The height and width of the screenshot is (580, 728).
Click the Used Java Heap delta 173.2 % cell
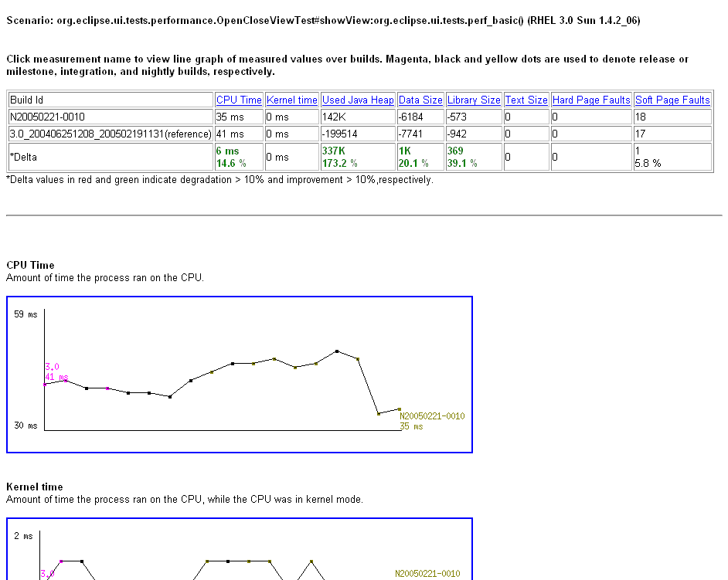tap(358, 157)
